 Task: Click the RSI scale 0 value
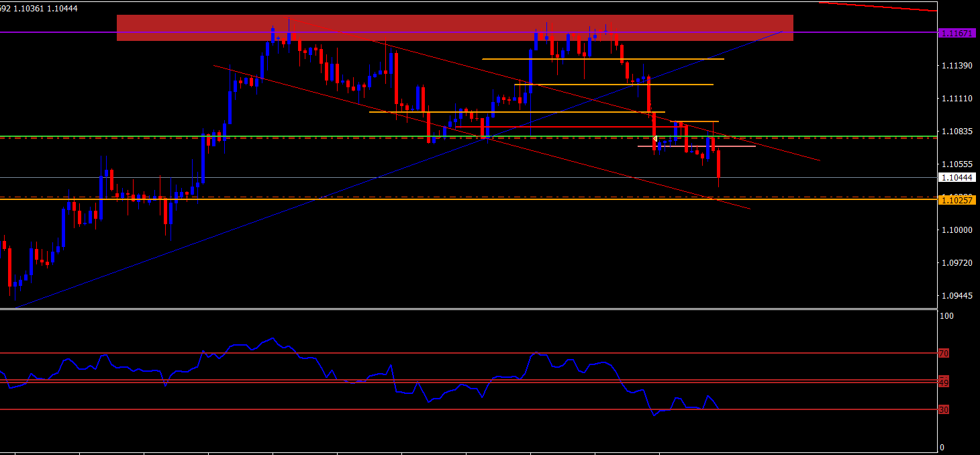(942, 448)
